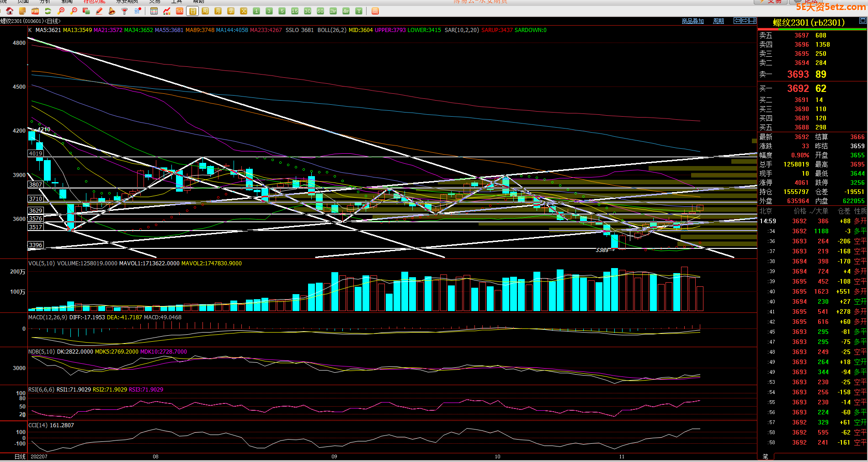Image resolution: width=868 pixels, height=462 pixels.
Task: Click the left arrow previous-contract button
Action: point(737,21)
